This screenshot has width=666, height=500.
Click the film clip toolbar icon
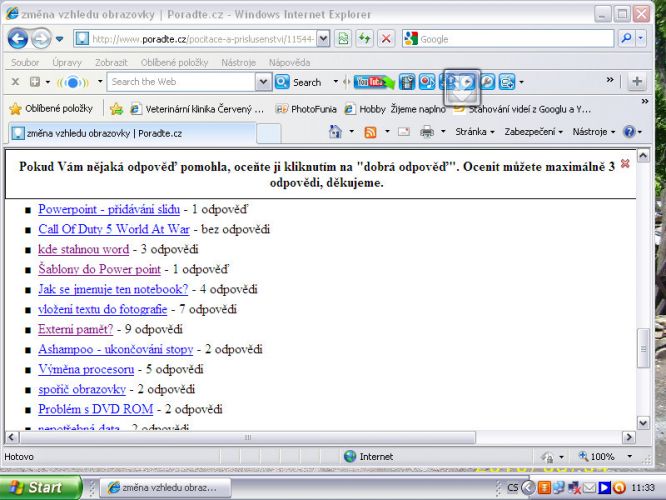click(407, 82)
